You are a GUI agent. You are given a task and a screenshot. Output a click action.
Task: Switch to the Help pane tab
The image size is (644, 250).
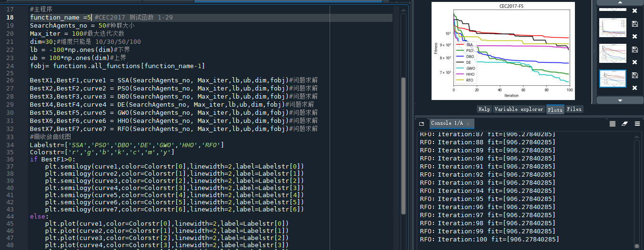(x=484, y=109)
